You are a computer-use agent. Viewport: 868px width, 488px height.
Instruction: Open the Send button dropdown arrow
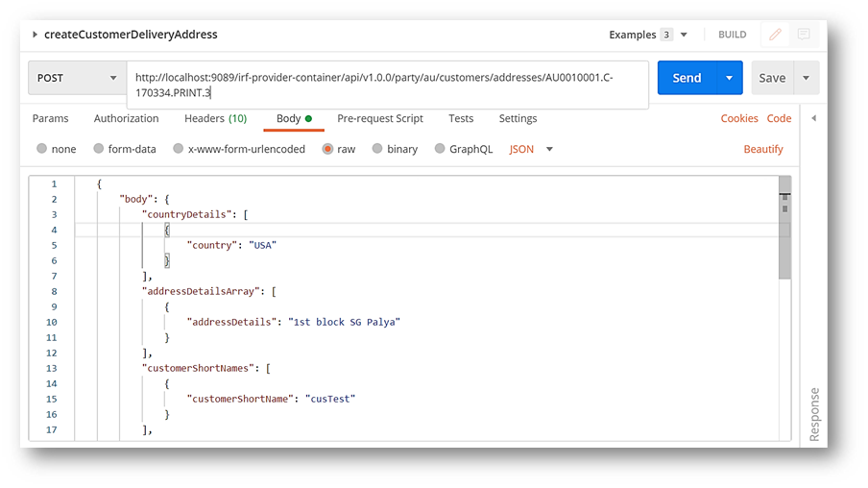click(730, 79)
